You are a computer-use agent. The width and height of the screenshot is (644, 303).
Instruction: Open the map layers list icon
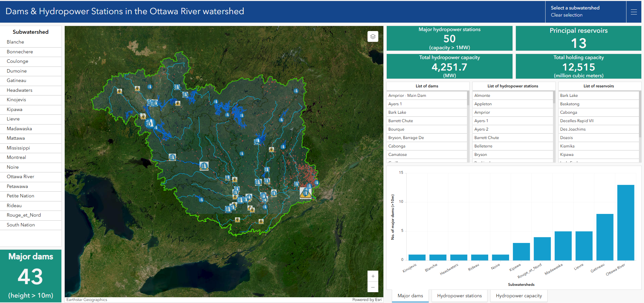pos(373,36)
